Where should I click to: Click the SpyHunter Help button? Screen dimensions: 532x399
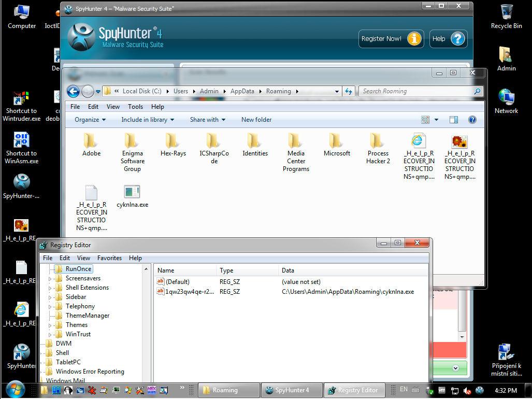(449, 39)
